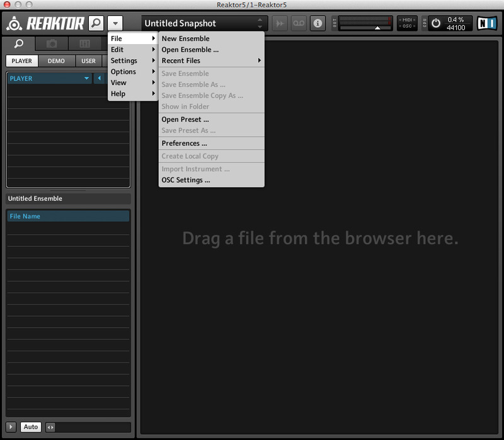Click the record (tape) icon in the toolbar
504x440 pixels.
(299, 23)
